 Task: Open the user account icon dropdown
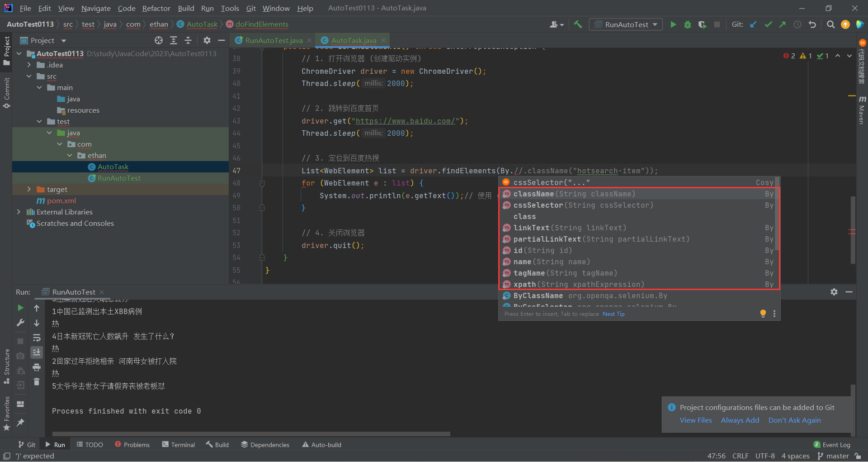pyautogui.click(x=557, y=24)
